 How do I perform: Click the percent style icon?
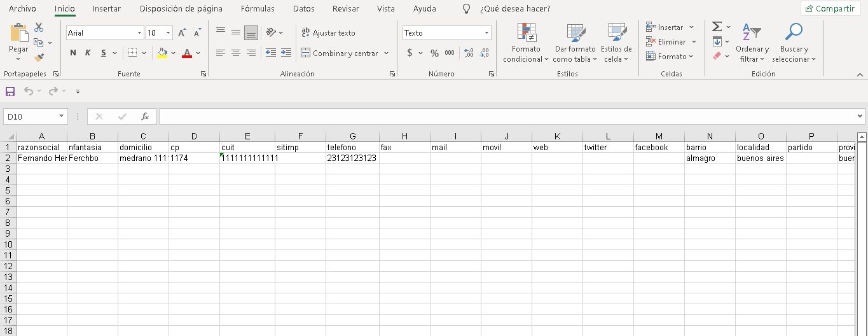[434, 53]
